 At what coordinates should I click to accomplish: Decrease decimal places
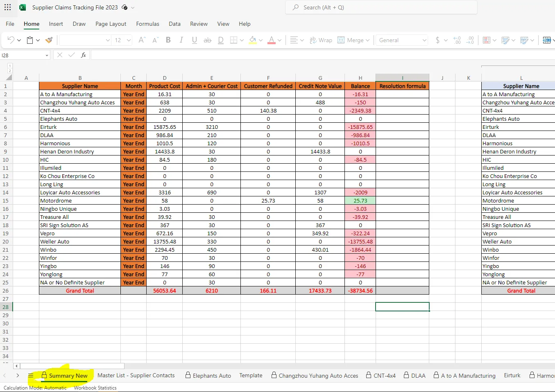(470, 40)
